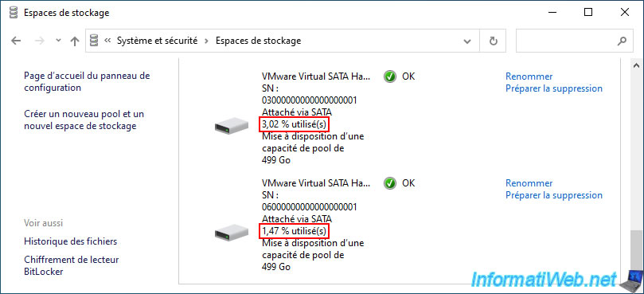
Task: Click the Storage Spaces icon in address bar
Action: (95, 41)
